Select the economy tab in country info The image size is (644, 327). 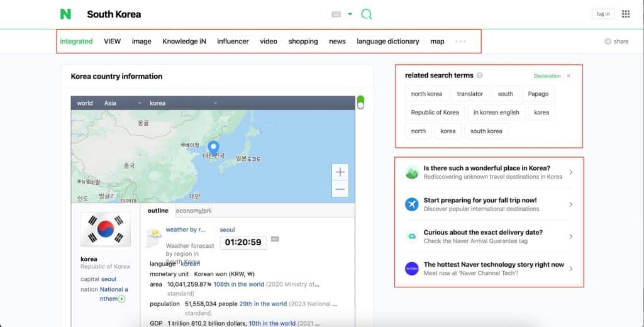pos(193,211)
